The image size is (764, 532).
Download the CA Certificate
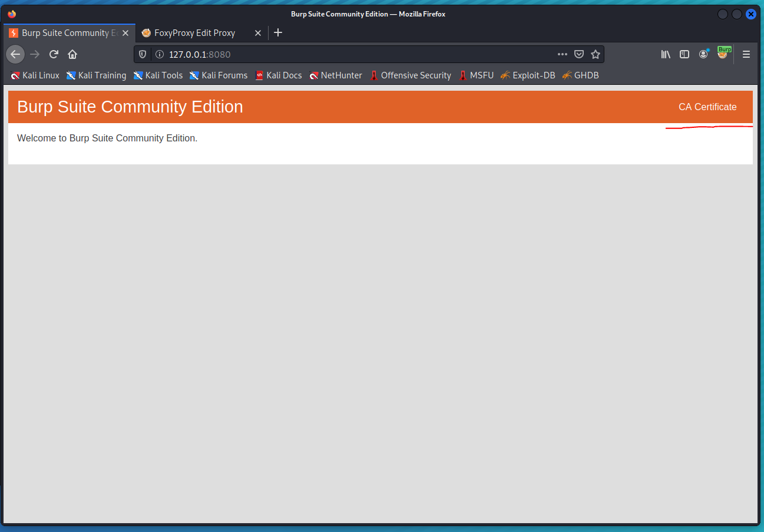[707, 107]
